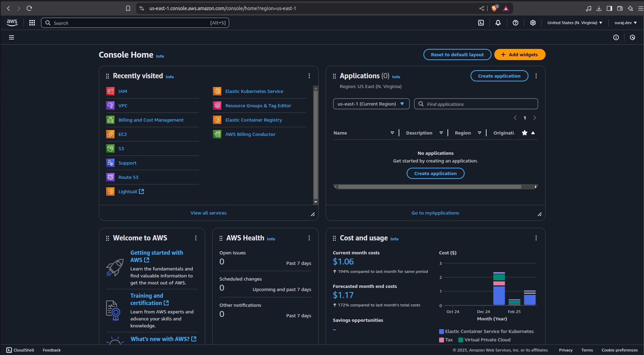Click Create application under No applications
This screenshot has height=355, width=644.
[x=436, y=173]
